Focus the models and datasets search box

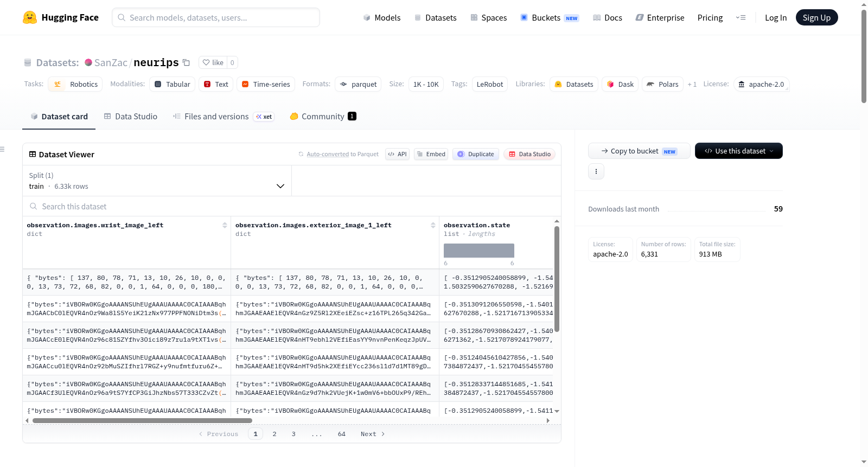[216, 17]
